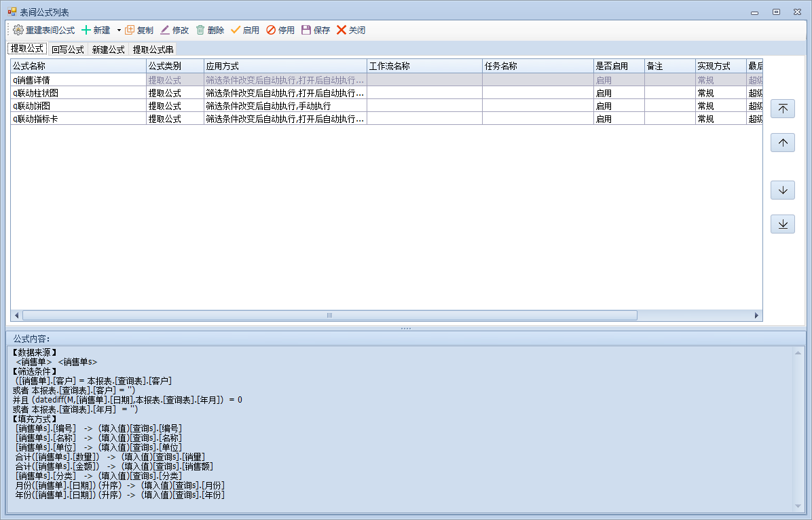Open the 提取公式串 tab
Screen dimensions: 812x520
153,50
